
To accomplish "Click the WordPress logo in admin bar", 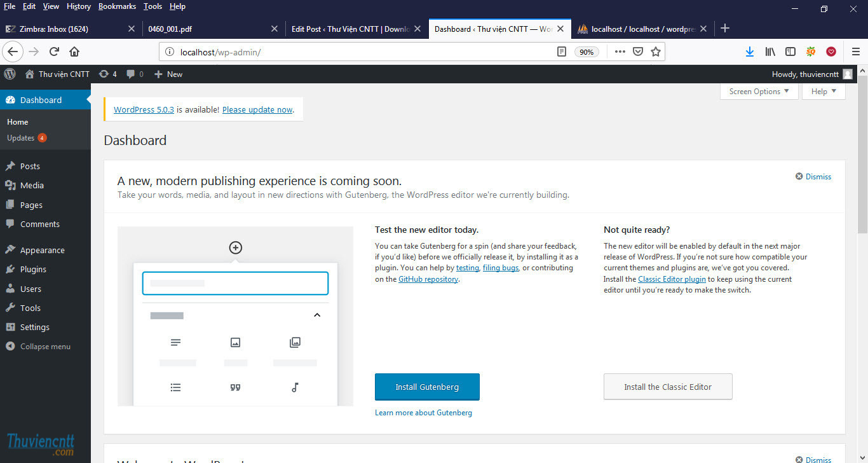I will pos(10,74).
